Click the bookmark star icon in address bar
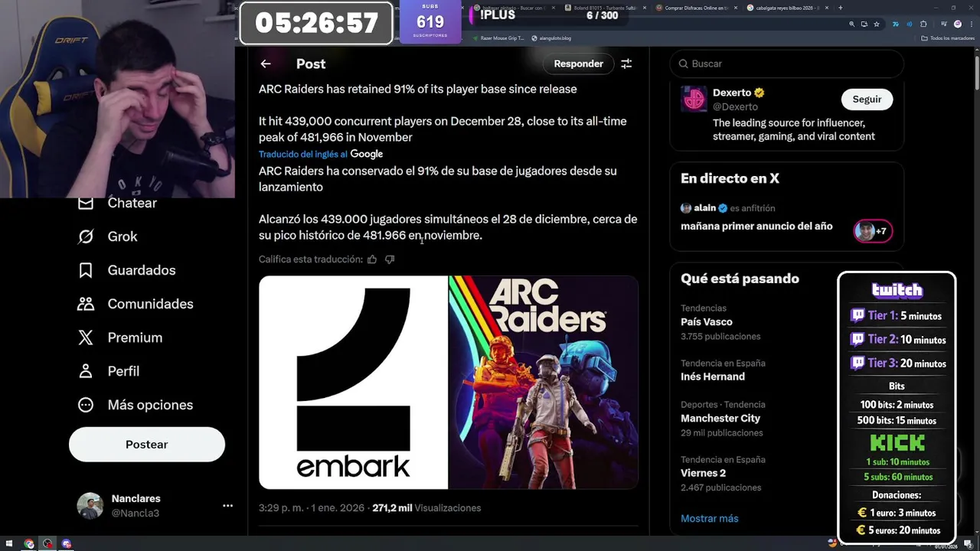This screenshot has height=551, width=980. pos(877,24)
